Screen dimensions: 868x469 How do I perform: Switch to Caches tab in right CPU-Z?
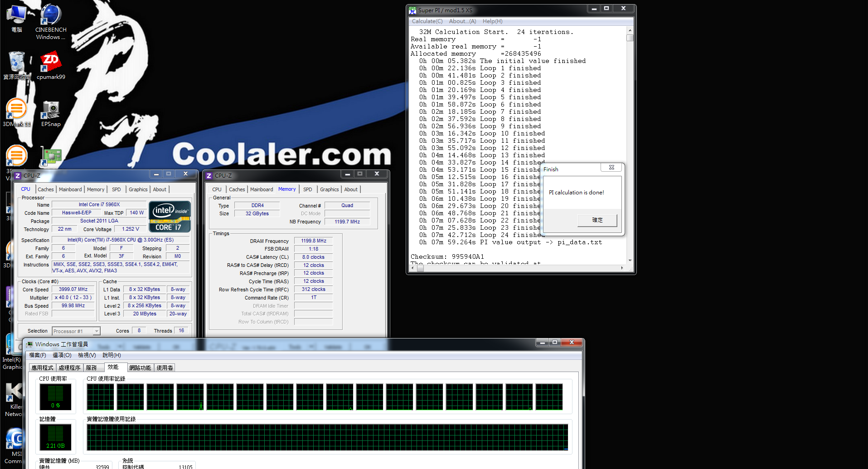(237, 189)
